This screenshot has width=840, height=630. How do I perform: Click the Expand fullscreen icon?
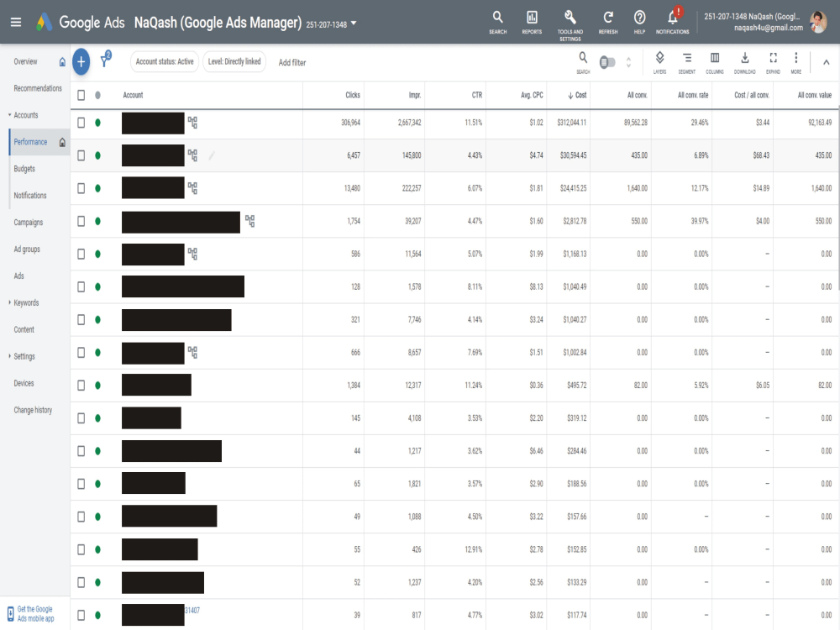pyautogui.click(x=773, y=61)
